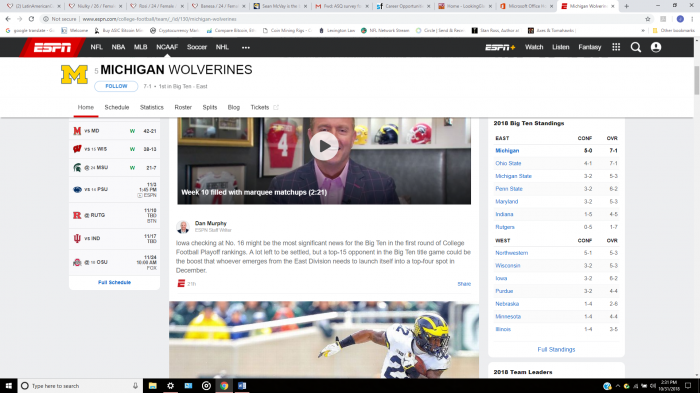Expand the more sports ellipsis menu
The image size is (700, 393).
coord(246,47)
